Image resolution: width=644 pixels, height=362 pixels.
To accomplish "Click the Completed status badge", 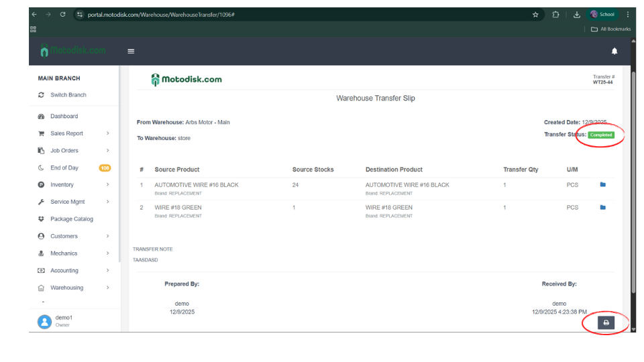I will click(x=601, y=135).
